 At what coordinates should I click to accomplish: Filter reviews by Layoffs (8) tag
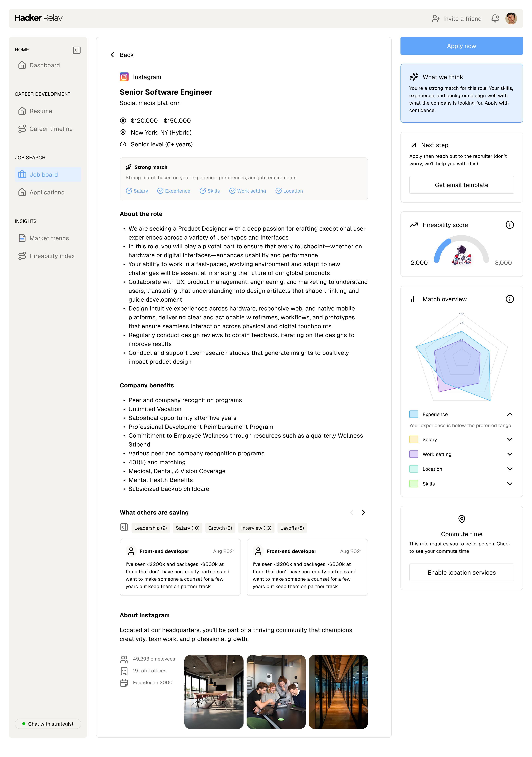292,528
